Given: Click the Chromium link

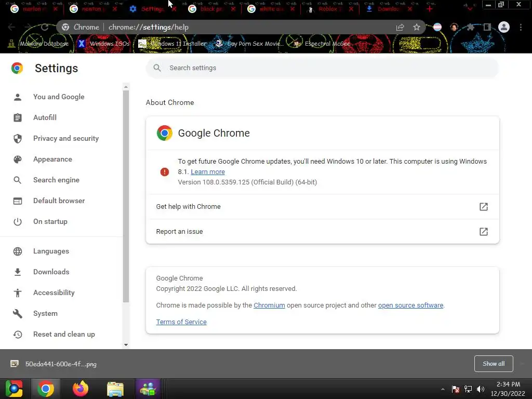Looking at the screenshot, I should (269, 305).
